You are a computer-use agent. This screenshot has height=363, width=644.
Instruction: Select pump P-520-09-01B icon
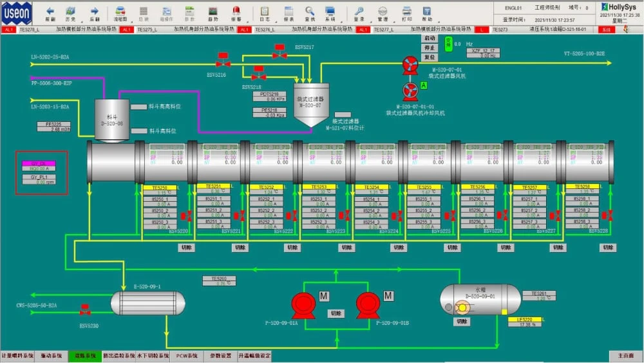(368, 306)
